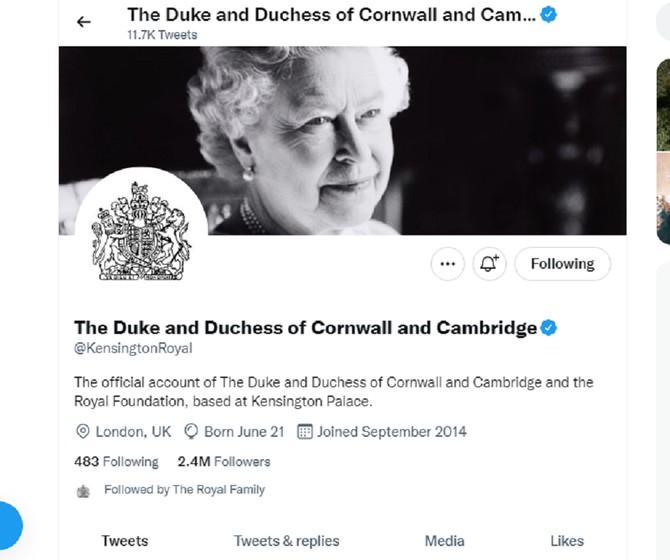
Task: Click Followed by The Royal Family link
Action: pos(185,490)
